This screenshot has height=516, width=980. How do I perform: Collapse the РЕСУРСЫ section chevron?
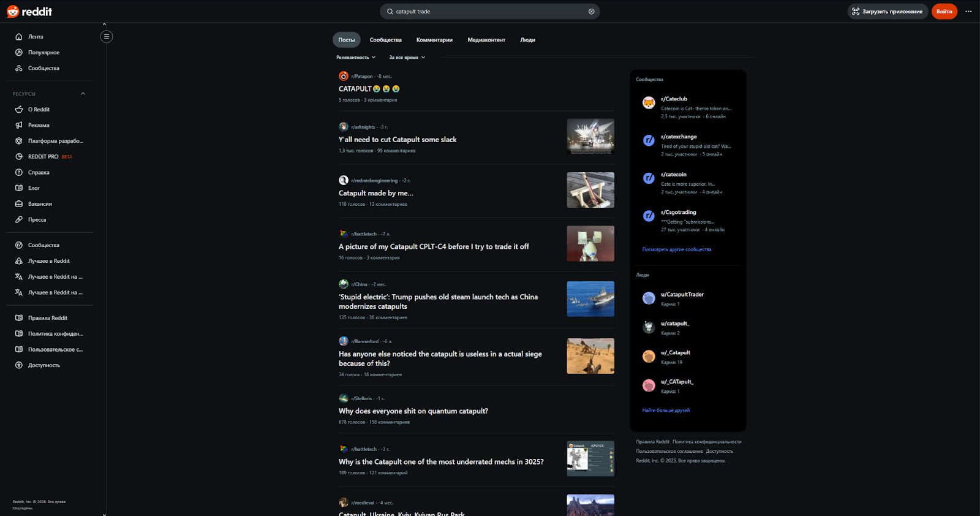83,94
